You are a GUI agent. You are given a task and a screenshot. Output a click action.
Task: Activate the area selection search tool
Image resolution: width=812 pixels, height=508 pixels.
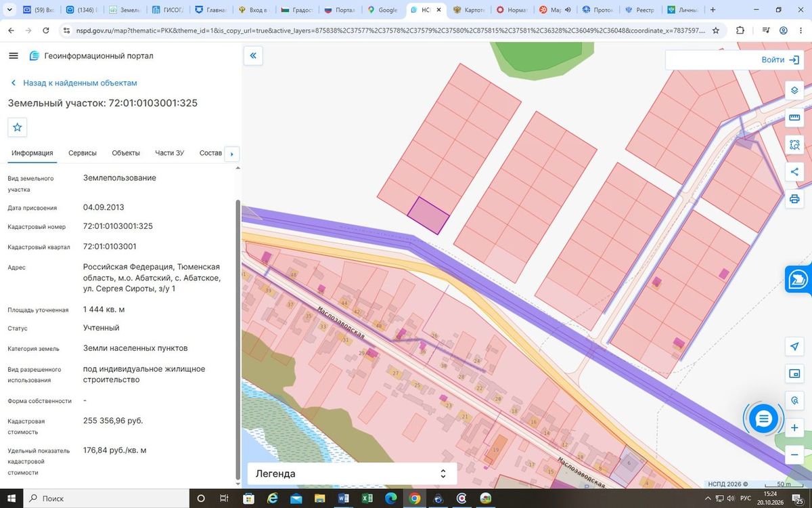coord(794,144)
